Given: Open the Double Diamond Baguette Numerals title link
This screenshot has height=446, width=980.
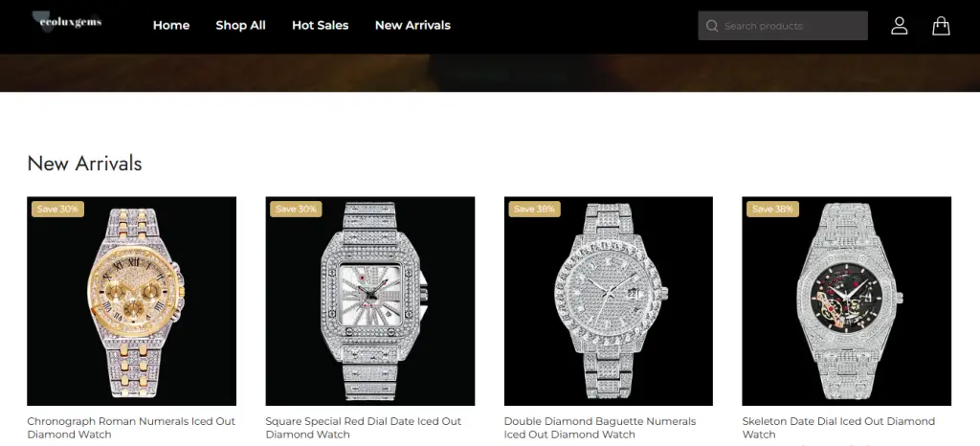Looking at the screenshot, I should pyautogui.click(x=600, y=428).
